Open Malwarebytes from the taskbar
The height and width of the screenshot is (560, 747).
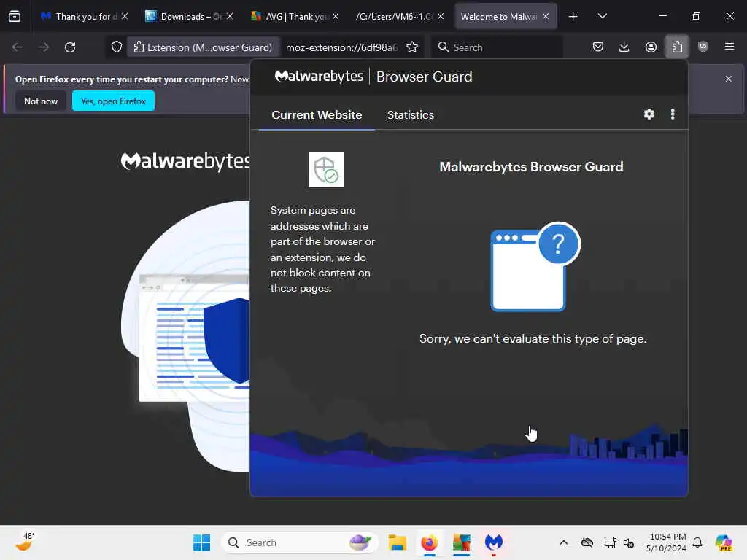(494, 542)
